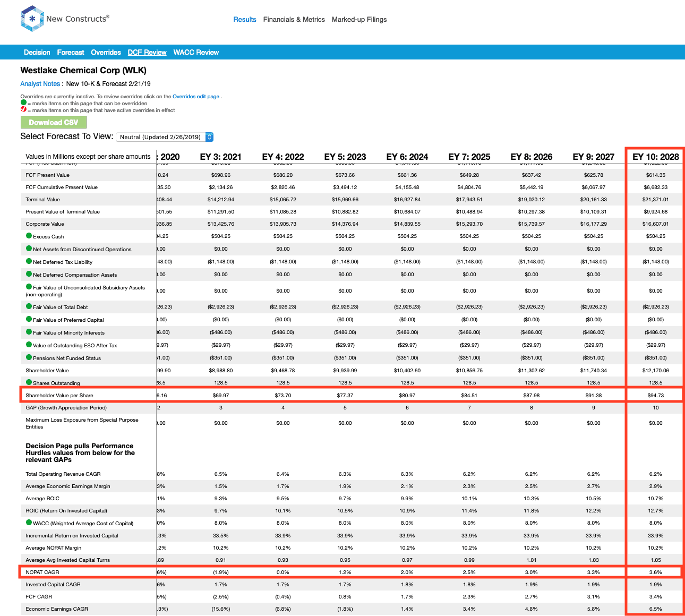Click the $21,371.01 terminal value cell
This screenshot has height=616, width=685.
point(656,200)
